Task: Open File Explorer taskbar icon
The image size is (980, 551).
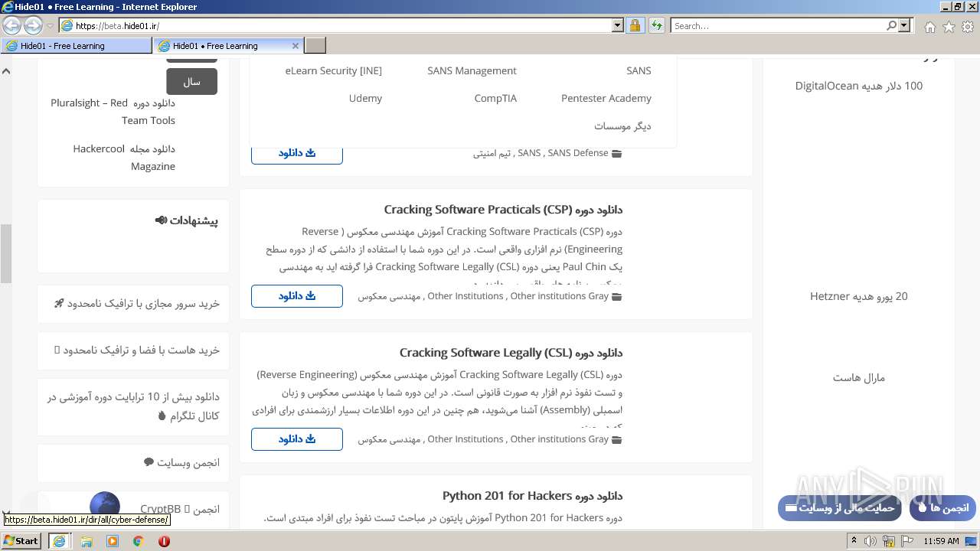Action: 87,541
